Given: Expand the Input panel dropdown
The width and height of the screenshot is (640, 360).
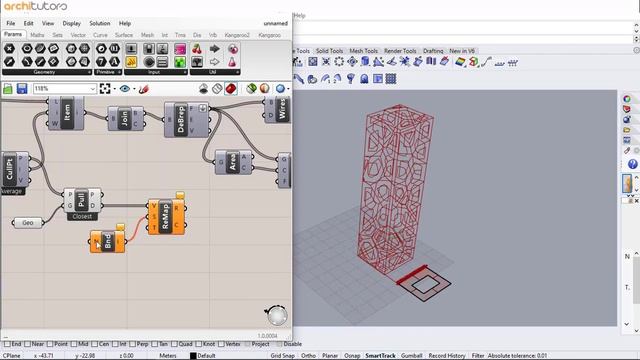Looking at the screenshot, I should coord(185,72).
